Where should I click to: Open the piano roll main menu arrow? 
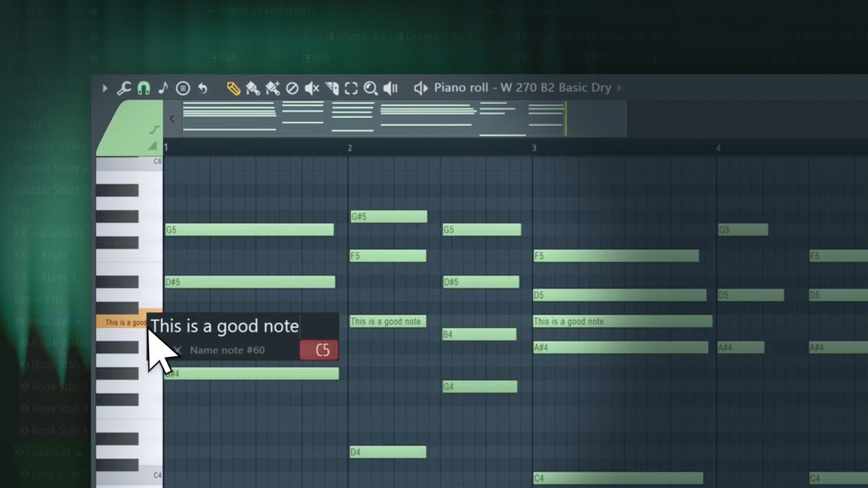[105, 88]
